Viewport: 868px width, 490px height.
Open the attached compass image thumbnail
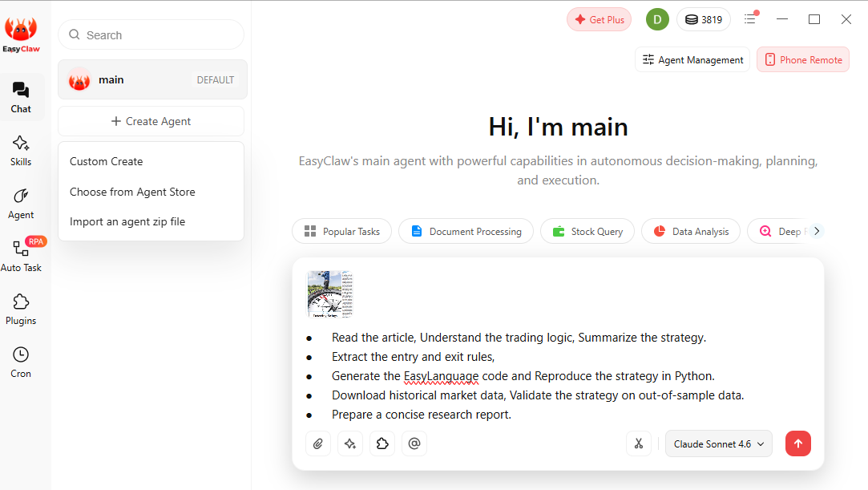pyautogui.click(x=329, y=294)
